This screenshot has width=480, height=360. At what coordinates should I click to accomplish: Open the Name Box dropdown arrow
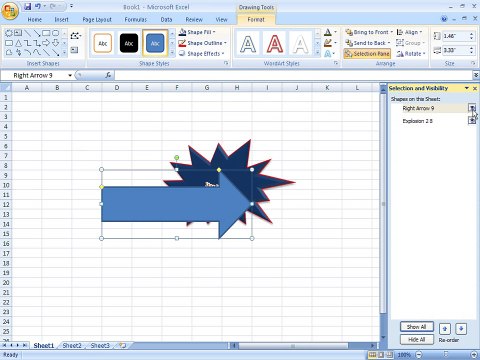click(x=70, y=76)
